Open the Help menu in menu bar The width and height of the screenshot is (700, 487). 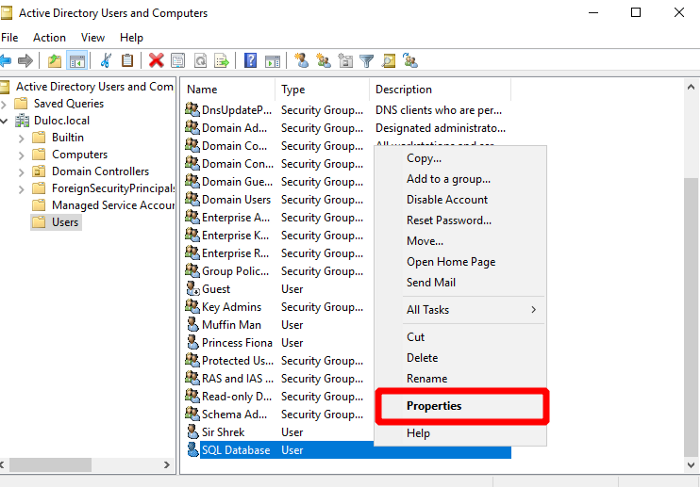coord(131,37)
